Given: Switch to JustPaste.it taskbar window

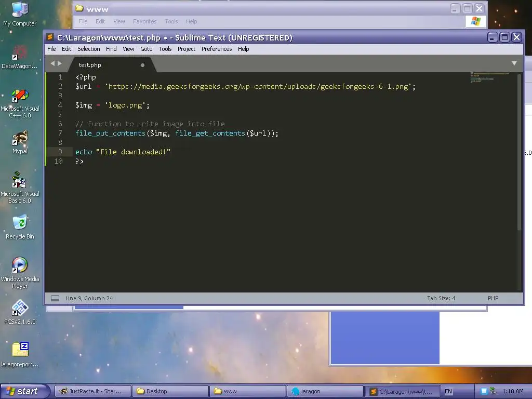Looking at the screenshot, I should coord(92,391).
